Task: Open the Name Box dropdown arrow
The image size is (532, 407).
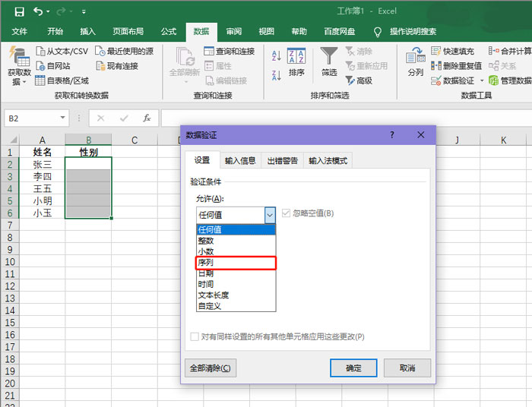Action: tap(63, 118)
